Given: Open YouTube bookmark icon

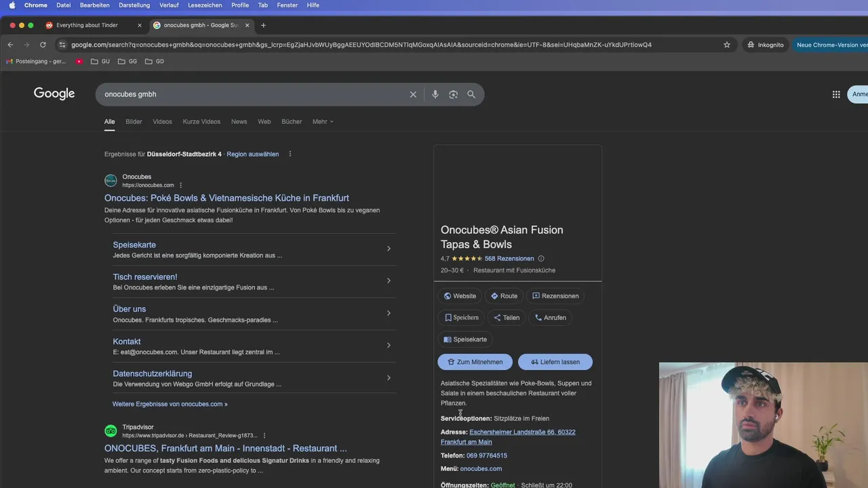Looking at the screenshot, I should (x=79, y=61).
